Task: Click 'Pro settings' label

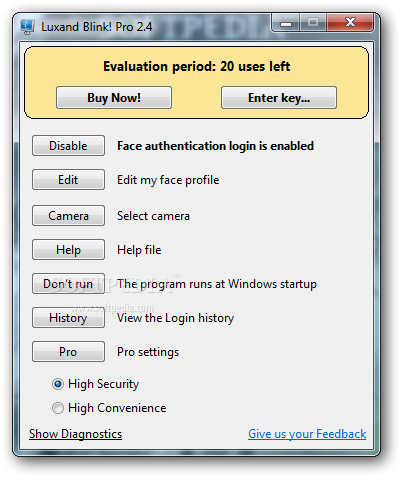Action: pyautogui.click(x=148, y=352)
